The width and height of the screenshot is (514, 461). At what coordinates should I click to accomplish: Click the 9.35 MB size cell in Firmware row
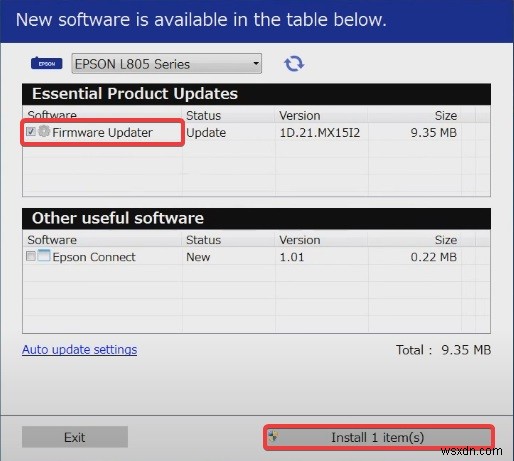433,133
